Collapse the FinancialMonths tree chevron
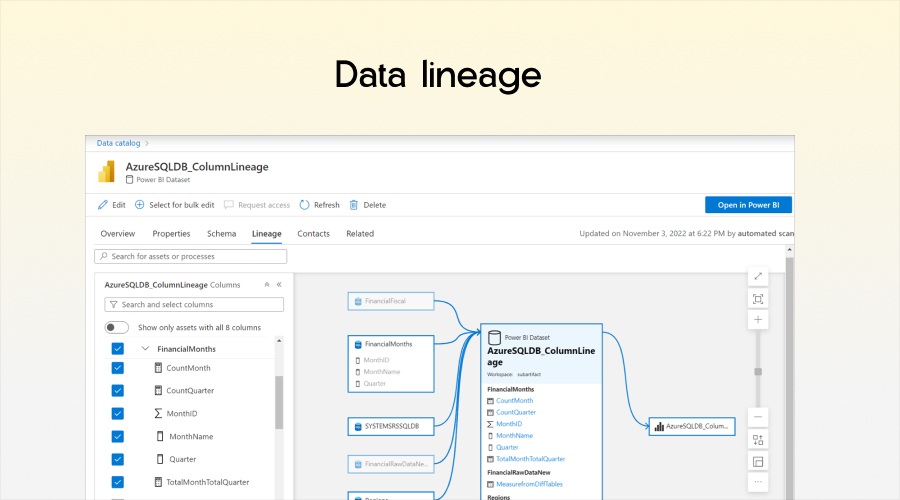Screen dimensions: 900x500 [x=145, y=348]
